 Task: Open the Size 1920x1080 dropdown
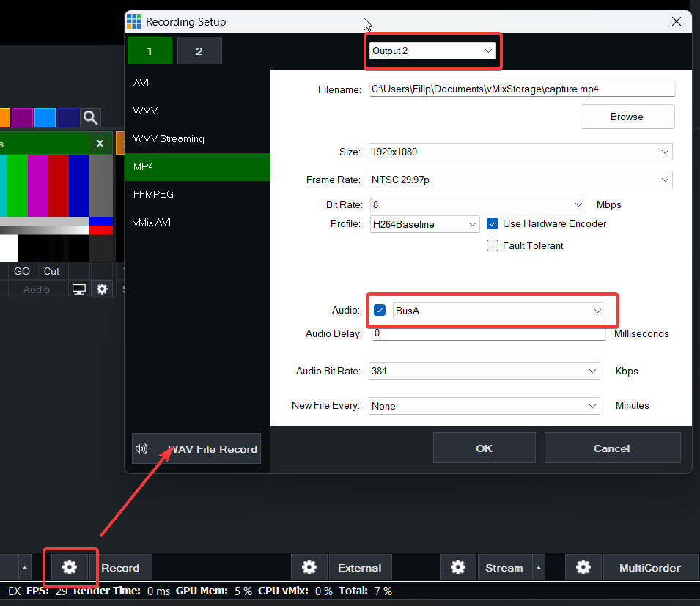click(x=520, y=152)
